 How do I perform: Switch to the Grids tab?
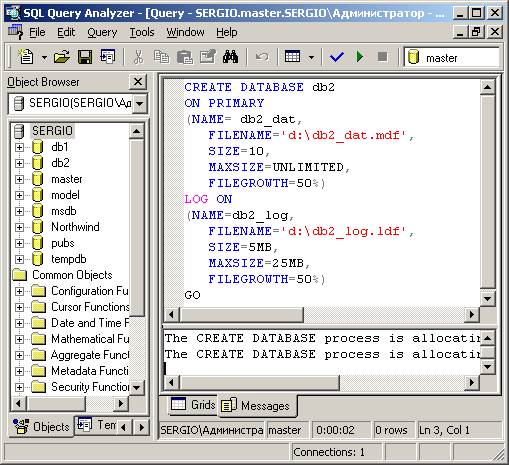pos(193,405)
